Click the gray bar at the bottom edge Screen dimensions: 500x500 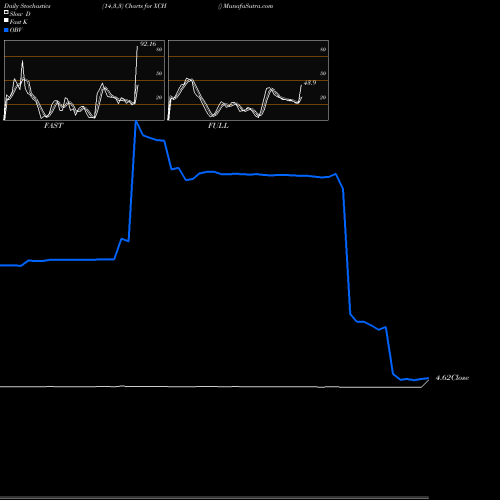(214, 498)
